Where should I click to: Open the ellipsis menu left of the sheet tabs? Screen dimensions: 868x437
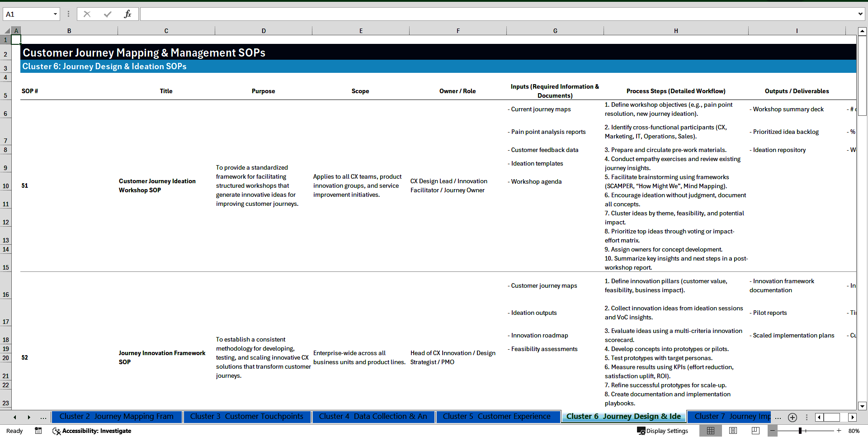[43, 417]
